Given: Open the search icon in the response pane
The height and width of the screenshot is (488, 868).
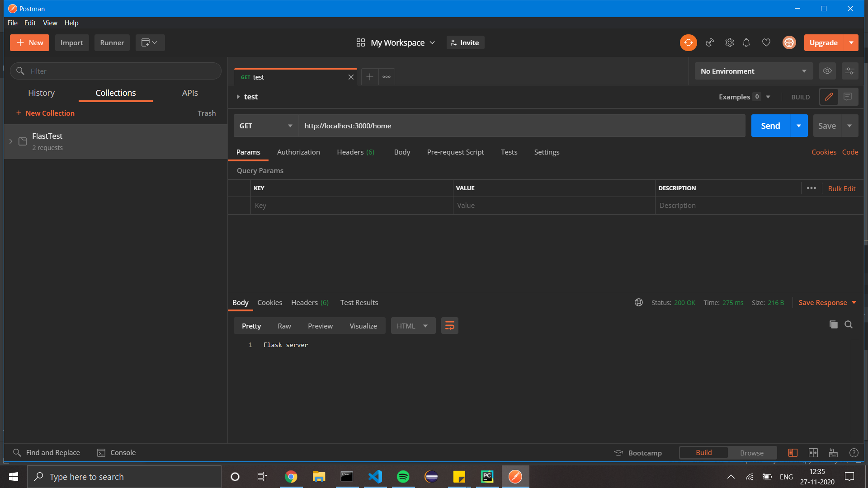Looking at the screenshot, I should [x=849, y=325].
